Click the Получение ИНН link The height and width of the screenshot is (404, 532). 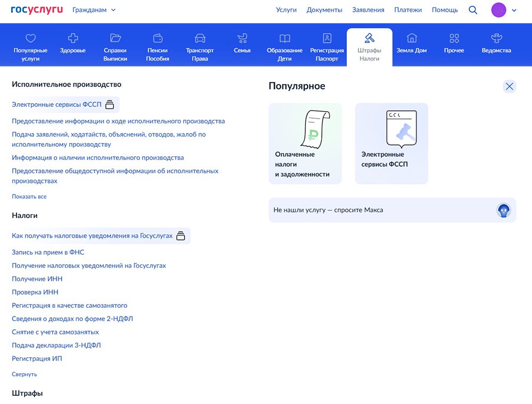coord(37,279)
